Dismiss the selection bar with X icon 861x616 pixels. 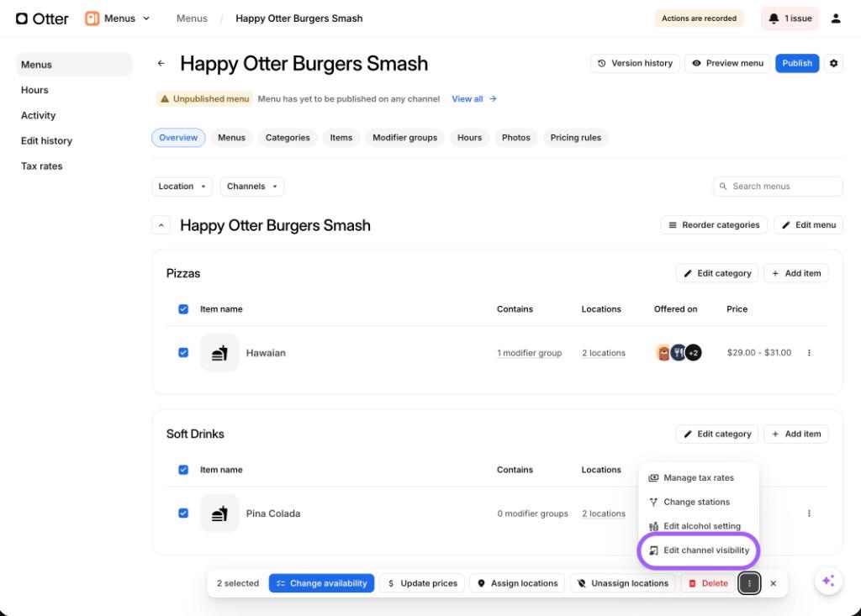point(774,583)
